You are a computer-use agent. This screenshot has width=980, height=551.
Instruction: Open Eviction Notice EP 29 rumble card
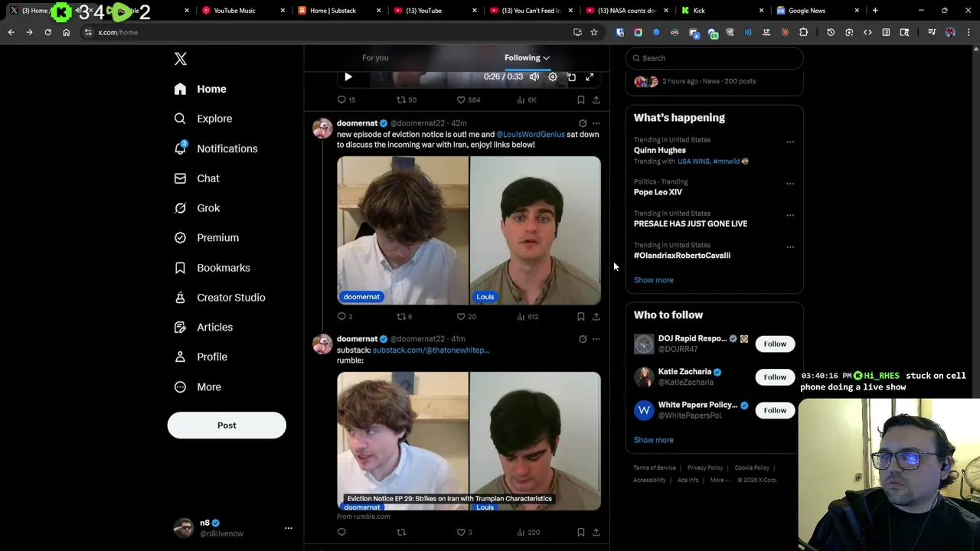click(469, 442)
